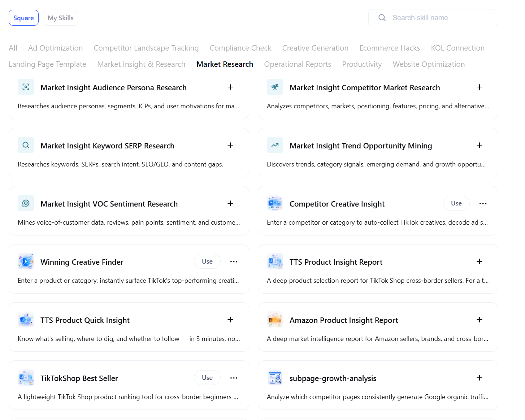Click the TikTokShop Best Seller icon
The height and width of the screenshot is (420, 525).
[x=26, y=378]
